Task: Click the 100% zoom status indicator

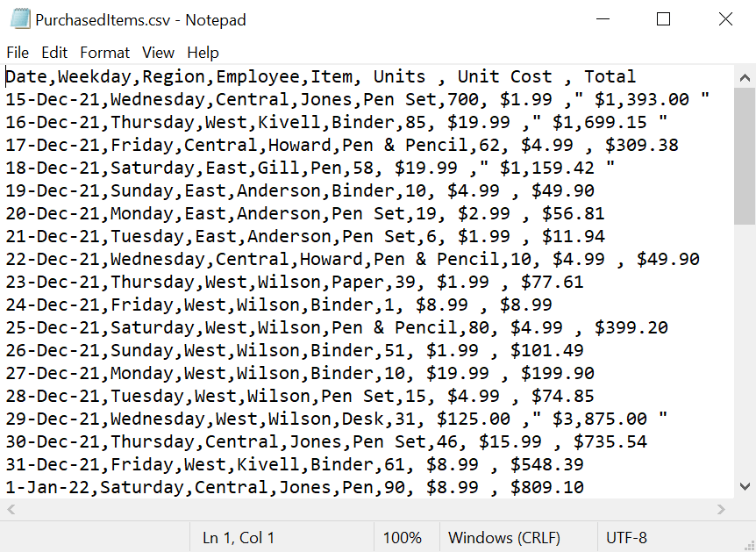Action: 402,538
